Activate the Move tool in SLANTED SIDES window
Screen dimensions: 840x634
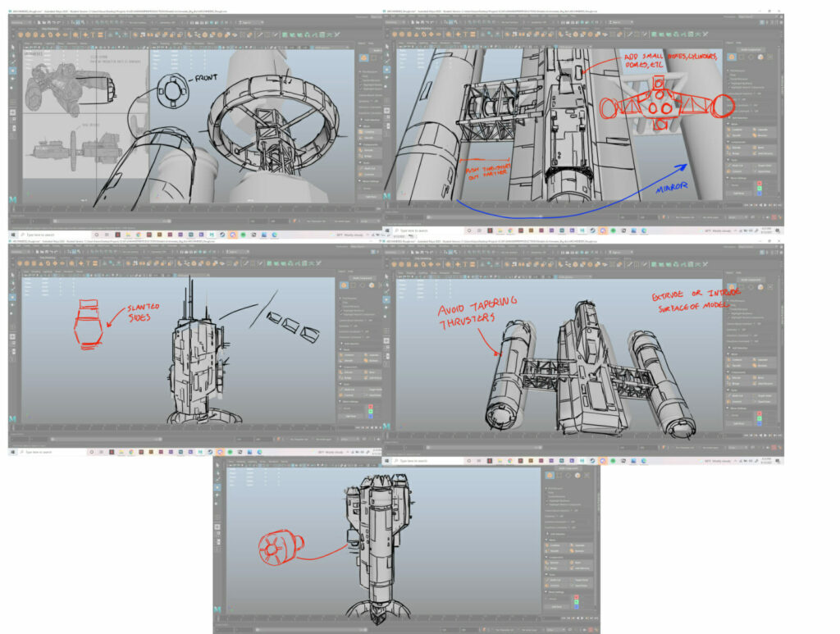click(x=13, y=299)
